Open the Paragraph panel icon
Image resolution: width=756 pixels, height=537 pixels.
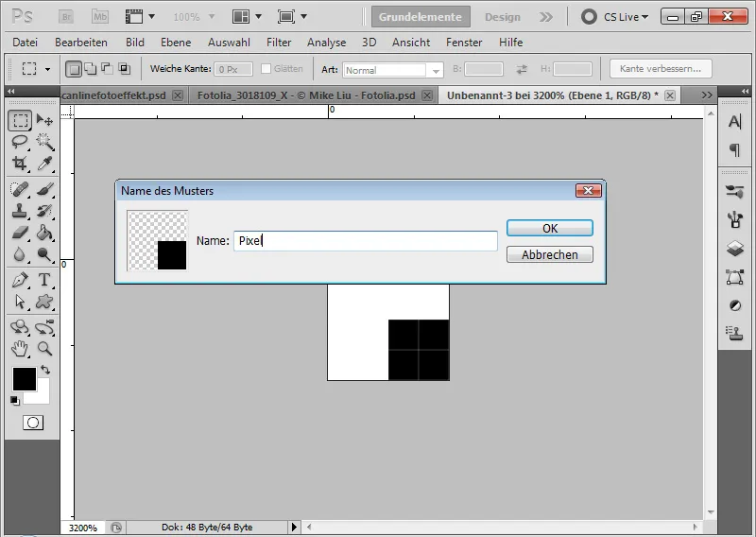(x=734, y=150)
